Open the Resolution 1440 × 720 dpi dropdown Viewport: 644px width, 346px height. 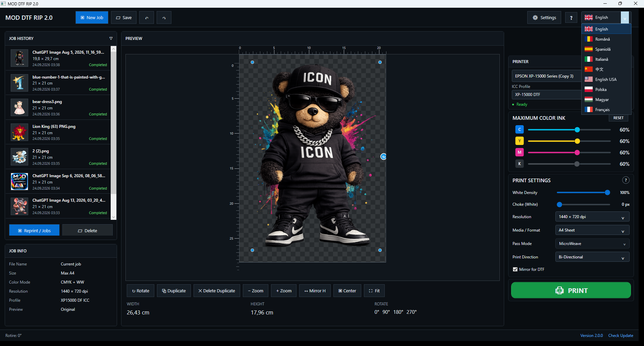(x=592, y=217)
